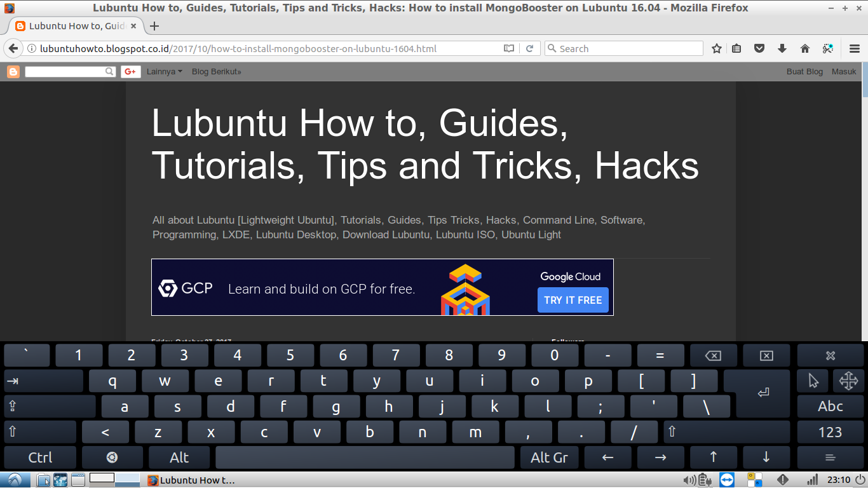Image resolution: width=868 pixels, height=488 pixels.
Task: Click the Masuk link on the navbar
Action: 843,71
